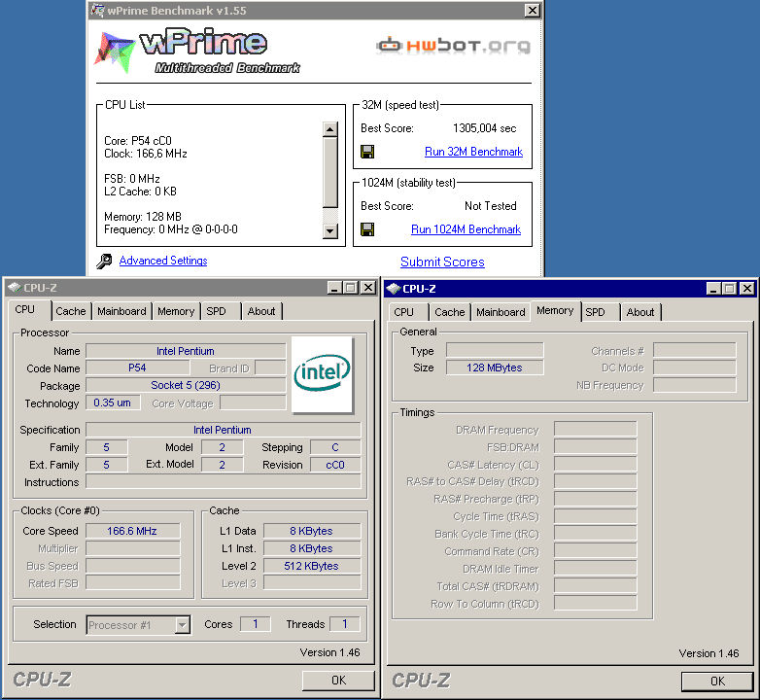This screenshot has height=700, width=760.
Task: Run the 1024M Benchmark
Action: click(x=466, y=229)
